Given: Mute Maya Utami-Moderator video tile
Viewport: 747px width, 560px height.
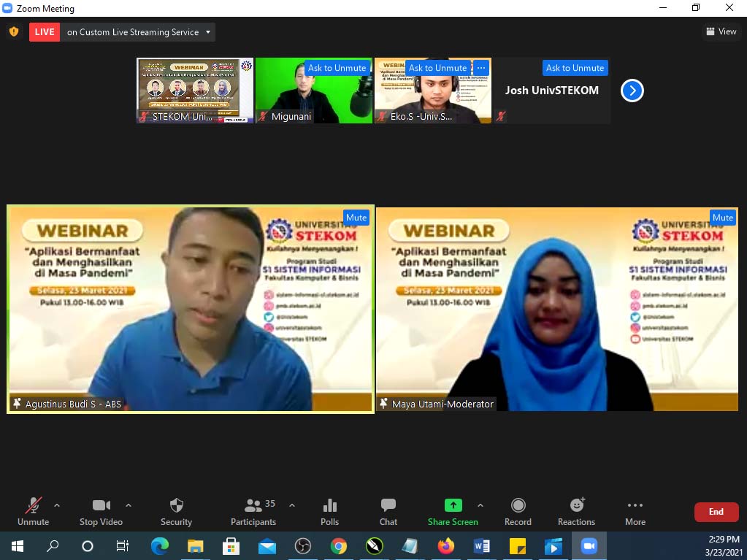Looking at the screenshot, I should coord(723,218).
